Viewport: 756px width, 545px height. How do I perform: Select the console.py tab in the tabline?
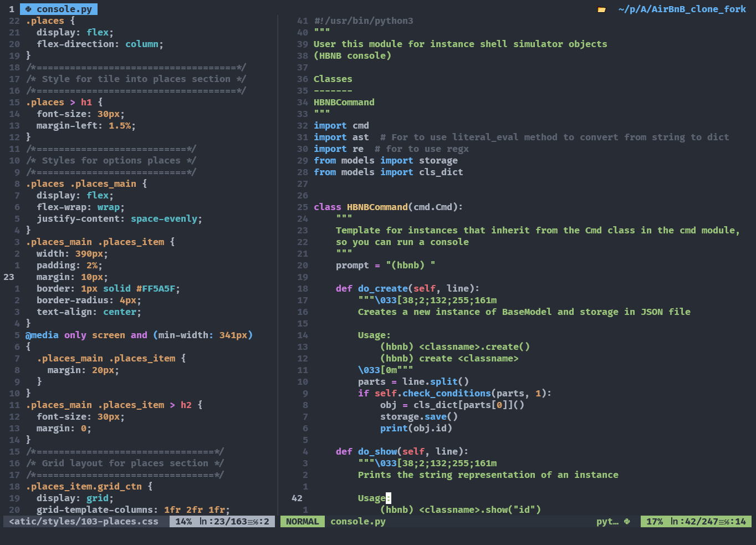(x=59, y=9)
